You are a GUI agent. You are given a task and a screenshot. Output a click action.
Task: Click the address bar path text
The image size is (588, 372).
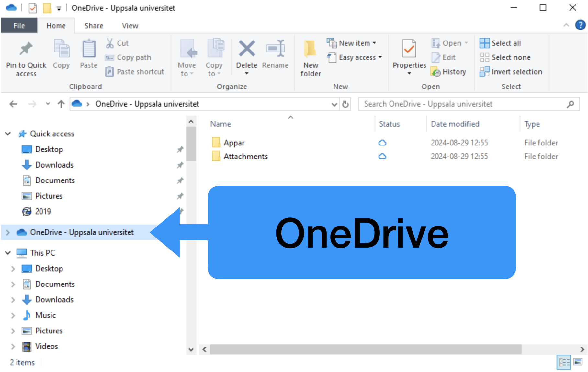147,104
